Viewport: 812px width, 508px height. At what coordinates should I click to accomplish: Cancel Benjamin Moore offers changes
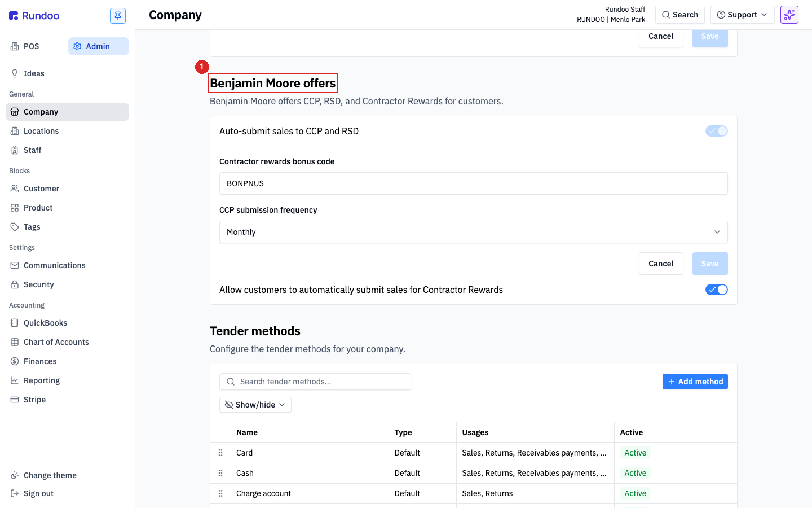click(x=661, y=264)
